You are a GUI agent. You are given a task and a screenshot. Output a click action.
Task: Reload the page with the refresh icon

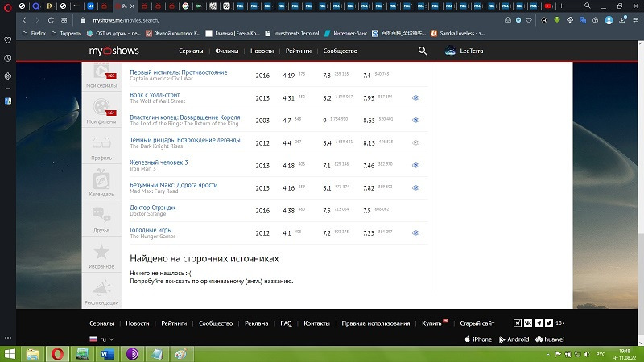pos(51,20)
